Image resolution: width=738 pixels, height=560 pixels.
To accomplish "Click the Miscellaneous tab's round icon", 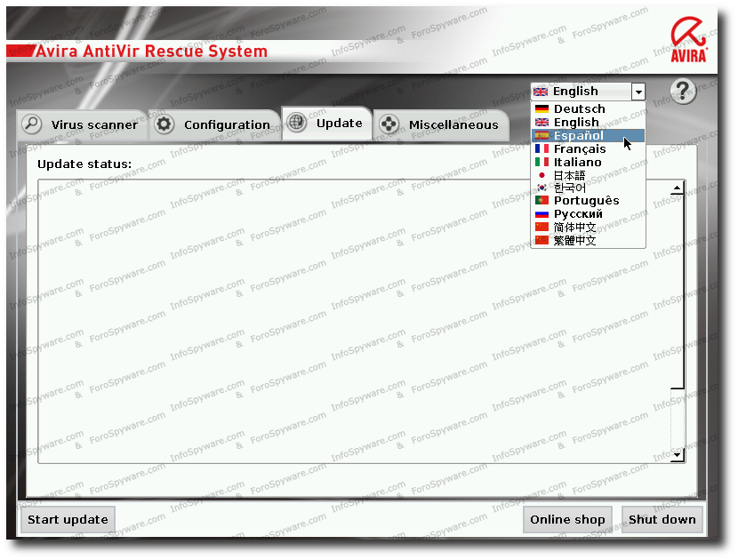I will (389, 124).
